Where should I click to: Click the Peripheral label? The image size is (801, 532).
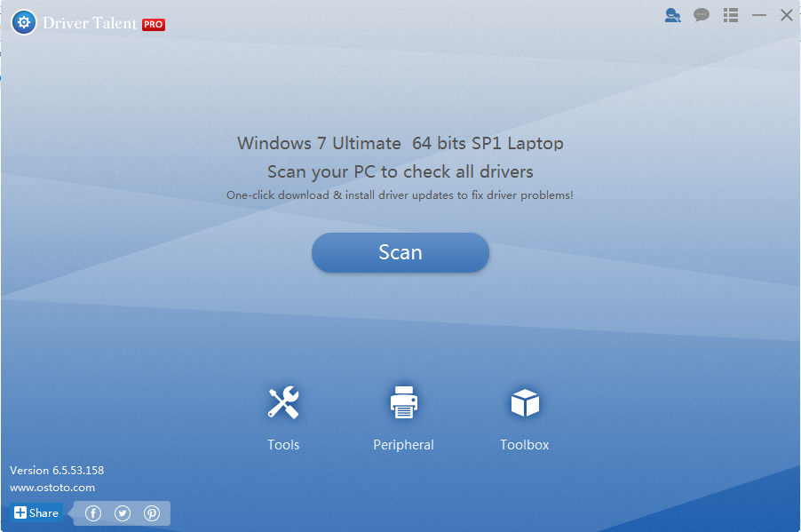tap(403, 445)
